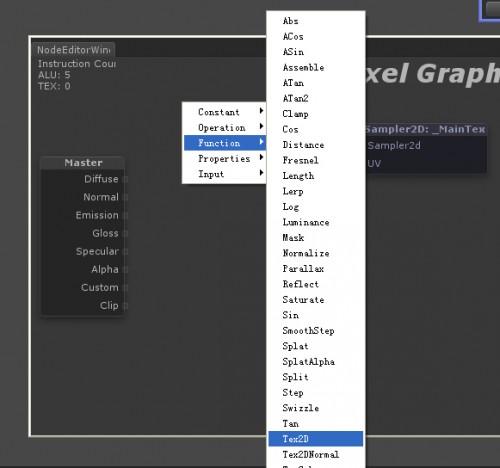Screen dimensions: 500x468
Task: Click the Parallax menu entry
Action: point(316,269)
